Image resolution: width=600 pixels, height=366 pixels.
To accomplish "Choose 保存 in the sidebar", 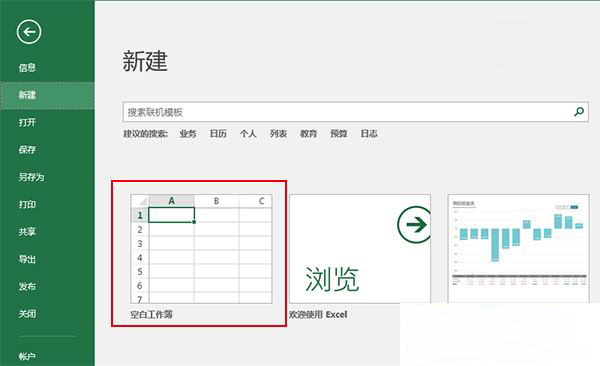I will click(x=27, y=150).
